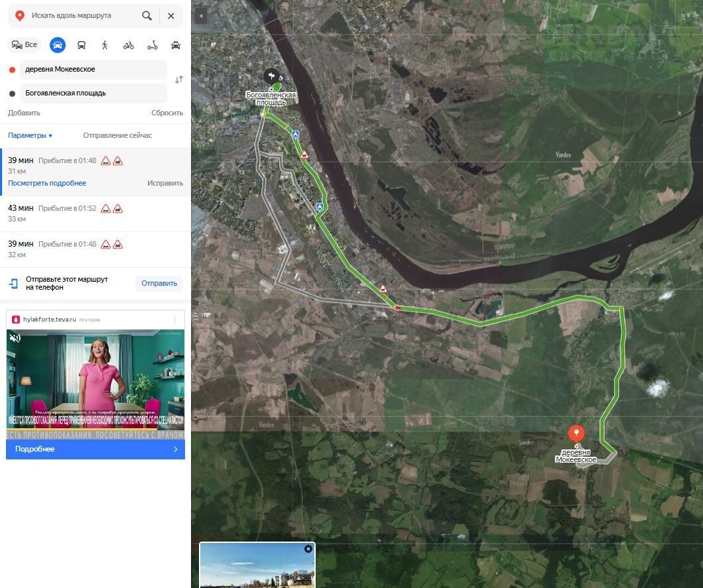This screenshot has height=588, width=703.
Task: Select the car driving mode tab
Action: [58, 45]
